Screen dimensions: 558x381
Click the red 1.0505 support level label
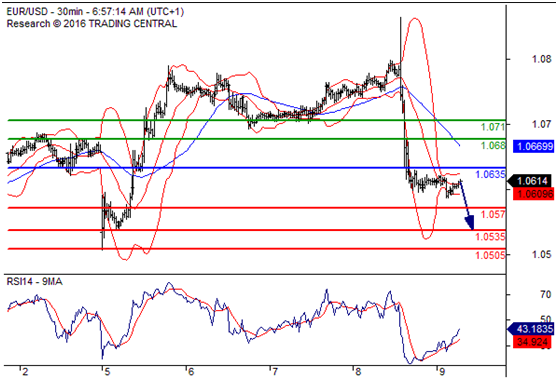[x=490, y=255]
